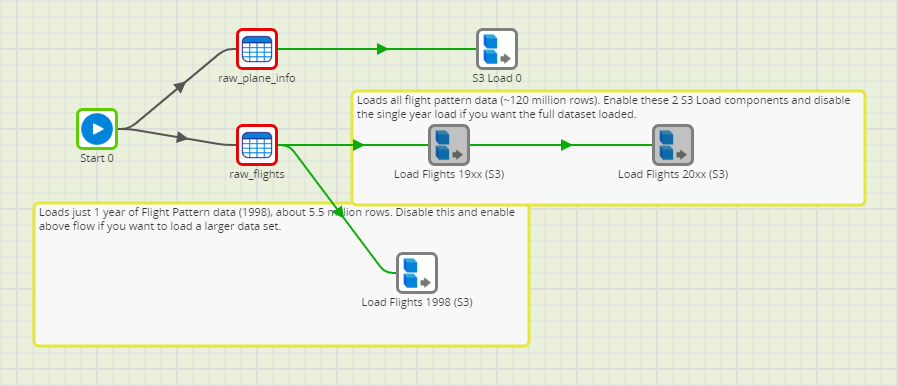Click the "S3 Load 0" label
Image resolution: width=898 pixels, height=386 pixels.
pyautogui.click(x=497, y=78)
